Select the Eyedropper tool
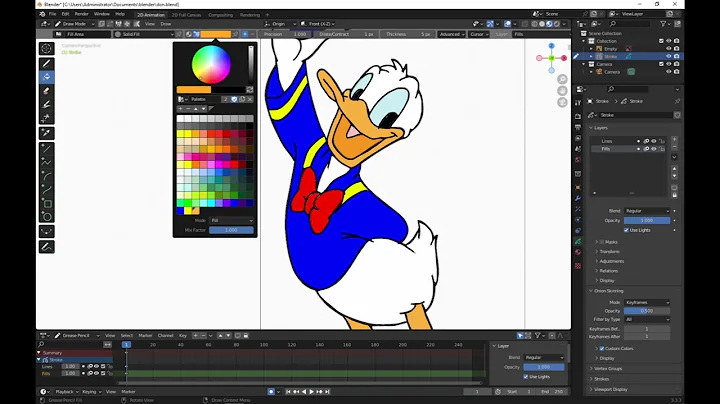 pos(46,133)
